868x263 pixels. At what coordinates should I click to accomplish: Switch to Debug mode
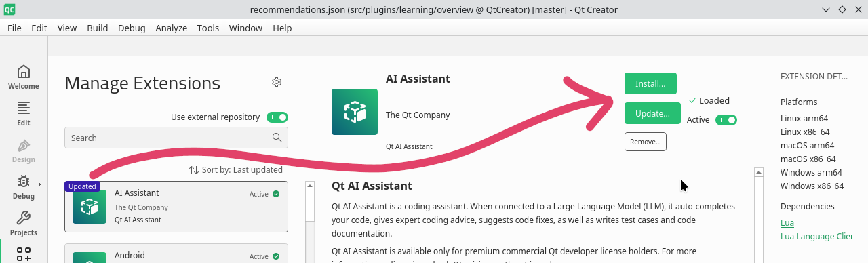23,186
